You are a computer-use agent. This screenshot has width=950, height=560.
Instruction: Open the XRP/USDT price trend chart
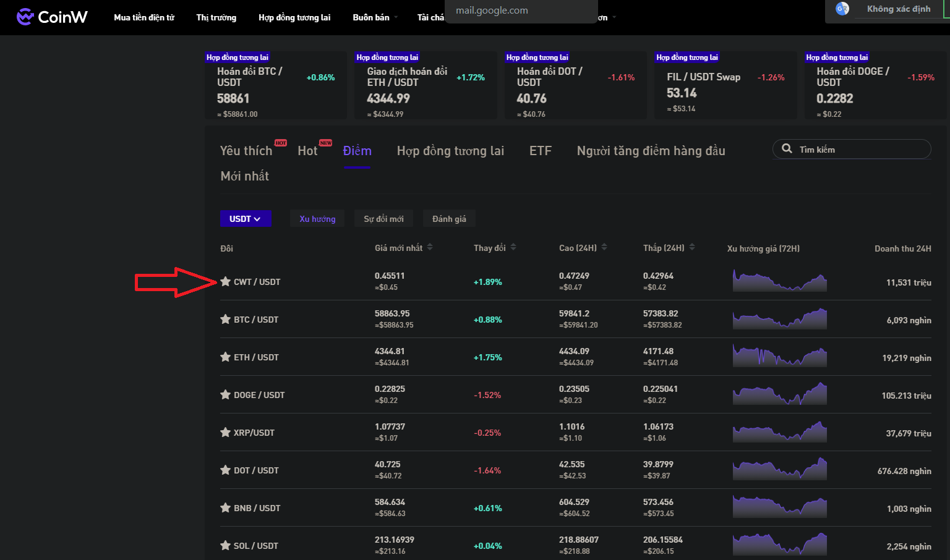pos(779,432)
